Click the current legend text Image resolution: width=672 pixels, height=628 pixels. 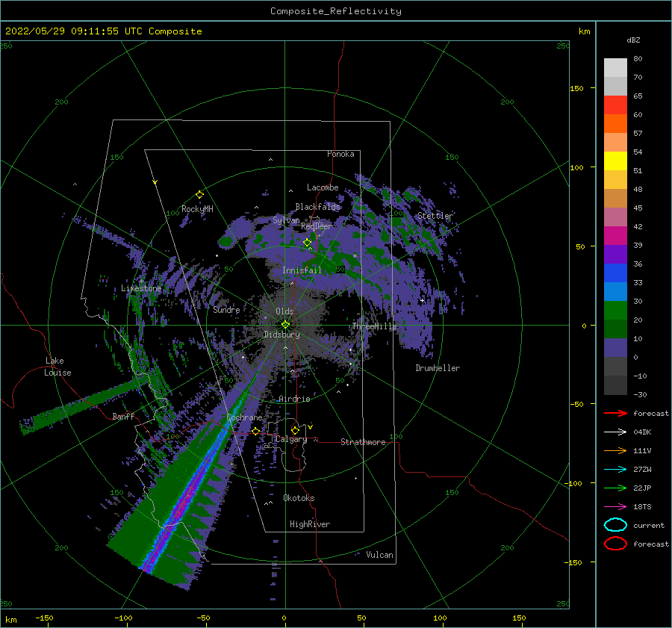(x=649, y=525)
